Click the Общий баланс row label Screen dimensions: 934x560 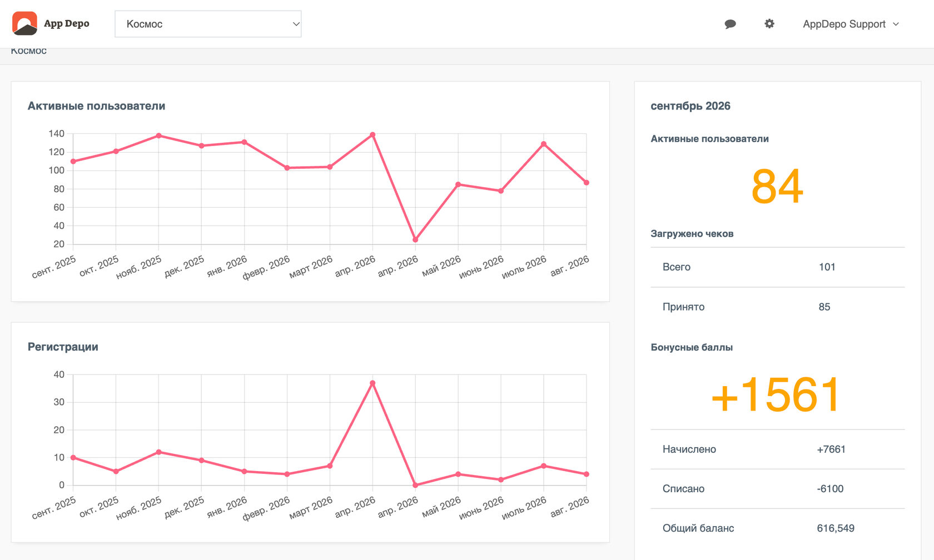698,528
